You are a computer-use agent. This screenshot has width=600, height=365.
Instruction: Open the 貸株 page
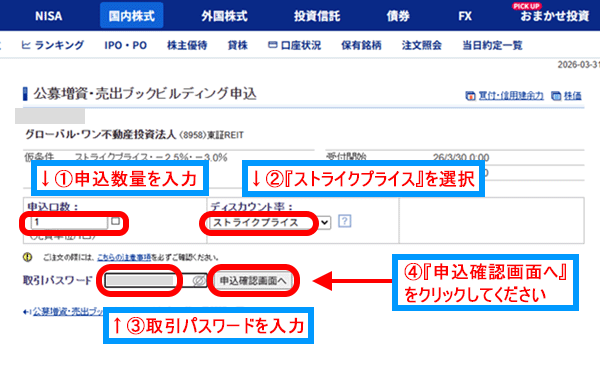click(238, 45)
